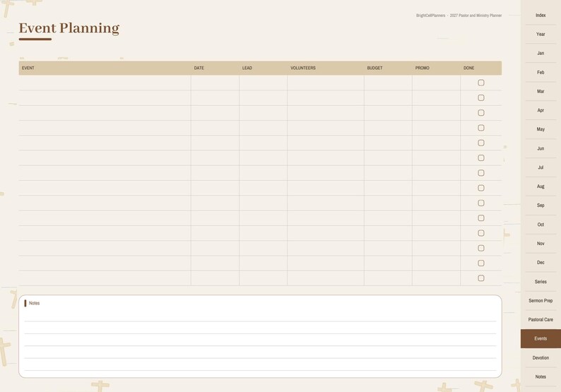Open the Pastoral Care tab

point(541,319)
